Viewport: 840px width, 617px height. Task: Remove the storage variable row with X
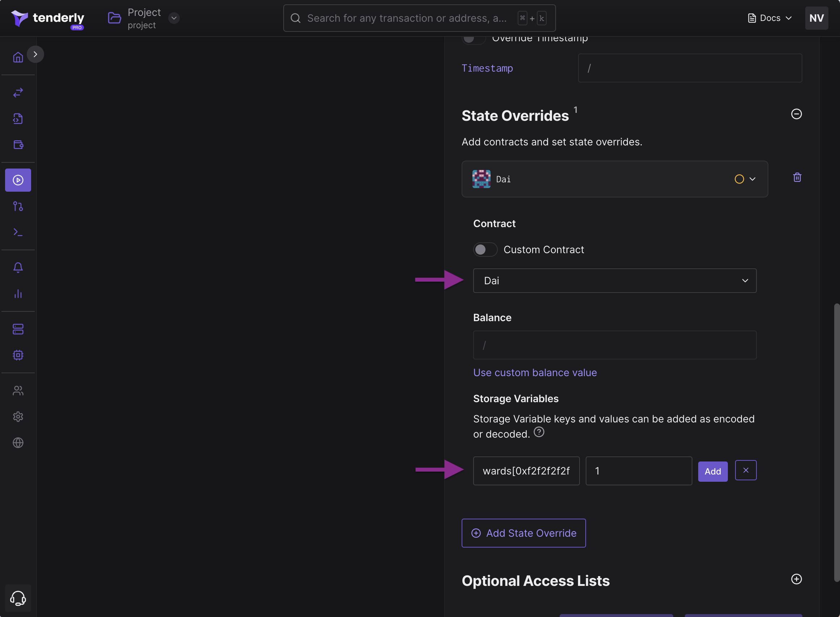(746, 470)
